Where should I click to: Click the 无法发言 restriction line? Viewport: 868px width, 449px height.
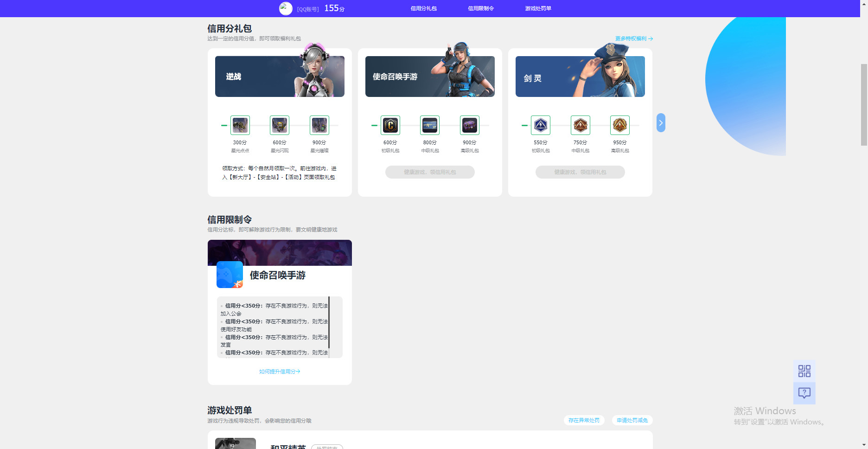point(274,341)
